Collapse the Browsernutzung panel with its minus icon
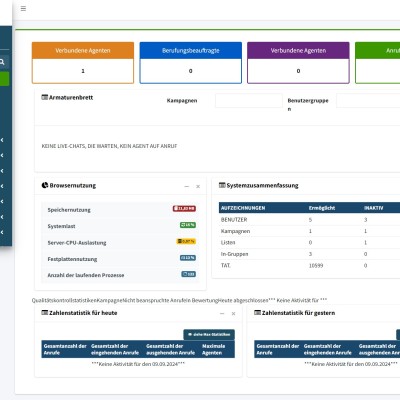Screen dimensions: 400x400 point(187,186)
